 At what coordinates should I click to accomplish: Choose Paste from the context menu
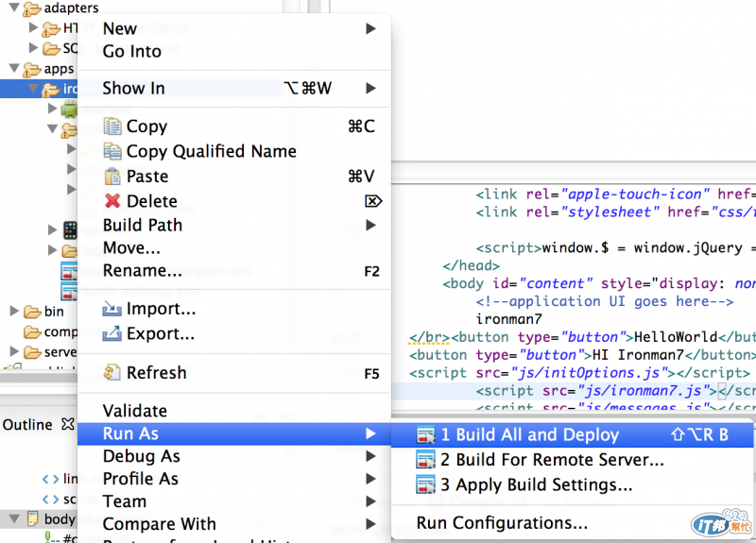tap(233, 177)
